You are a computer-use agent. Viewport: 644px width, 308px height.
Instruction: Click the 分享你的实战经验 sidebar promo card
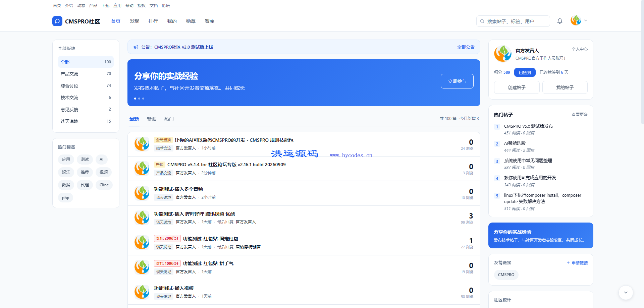click(x=541, y=236)
